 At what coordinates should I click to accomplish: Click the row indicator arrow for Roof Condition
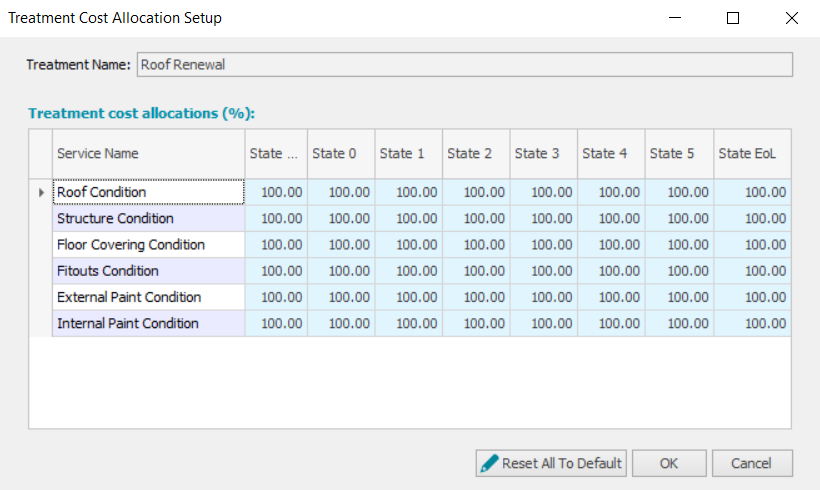[x=40, y=192]
